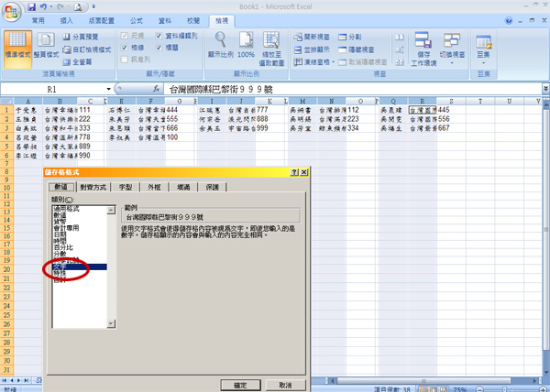Viewport: 550px width, 392px height.
Task: Toggle the 資料編輯列 formula bar checkbox
Action: (159, 36)
